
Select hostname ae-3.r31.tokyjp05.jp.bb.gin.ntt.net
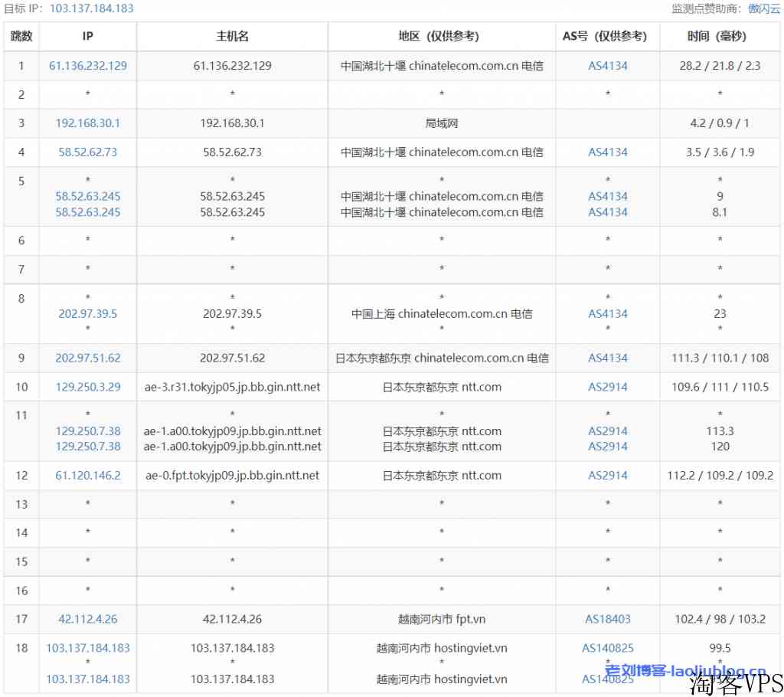click(233, 387)
